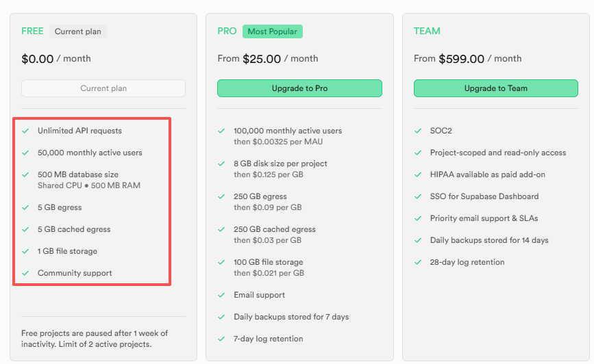The width and height of the screenshot is (594, 364).
Task: Click Daily backups stored for 14 days
Action: pyautogui.click(x=488, y=240)
